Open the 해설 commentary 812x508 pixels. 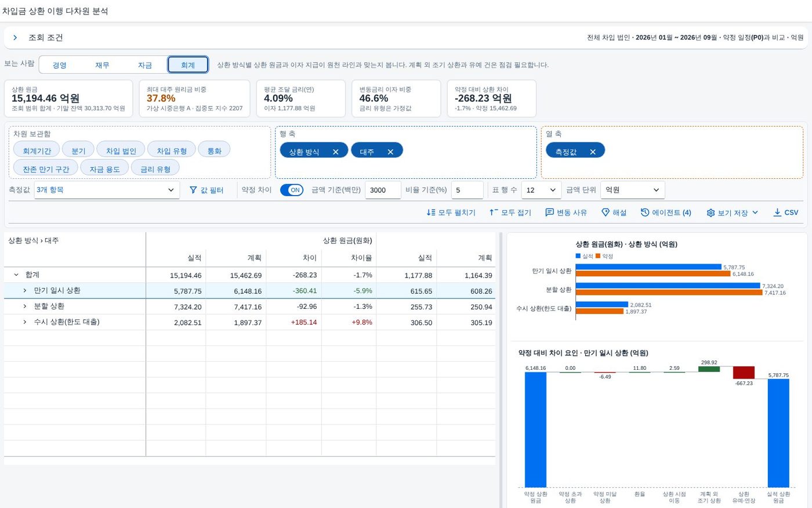click(614, 212)
